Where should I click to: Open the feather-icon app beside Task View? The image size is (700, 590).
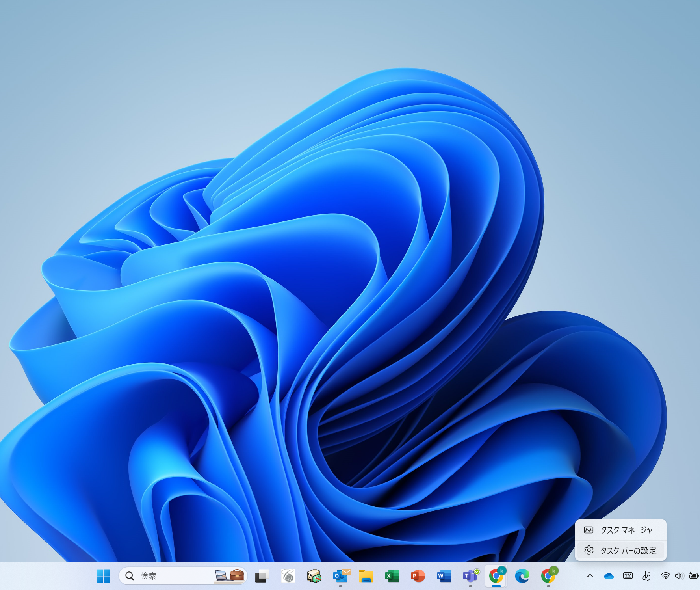click(x=288, y=576)
